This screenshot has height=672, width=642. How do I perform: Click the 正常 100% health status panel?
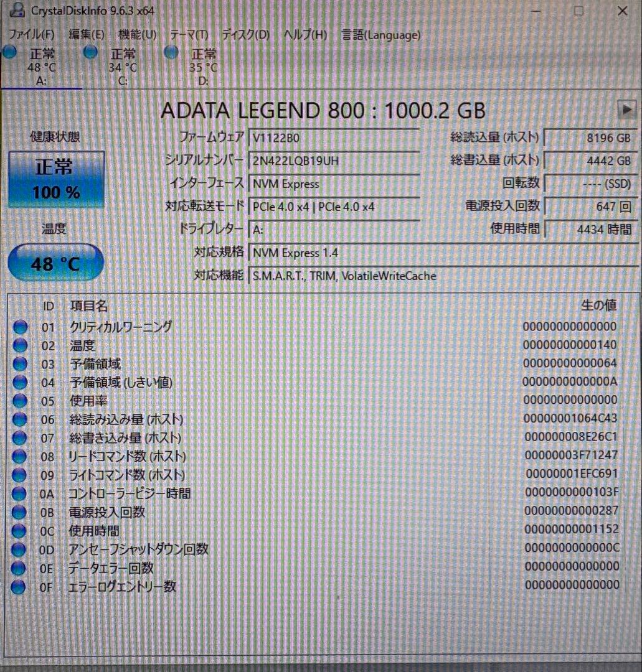click(x=55, y=179)
